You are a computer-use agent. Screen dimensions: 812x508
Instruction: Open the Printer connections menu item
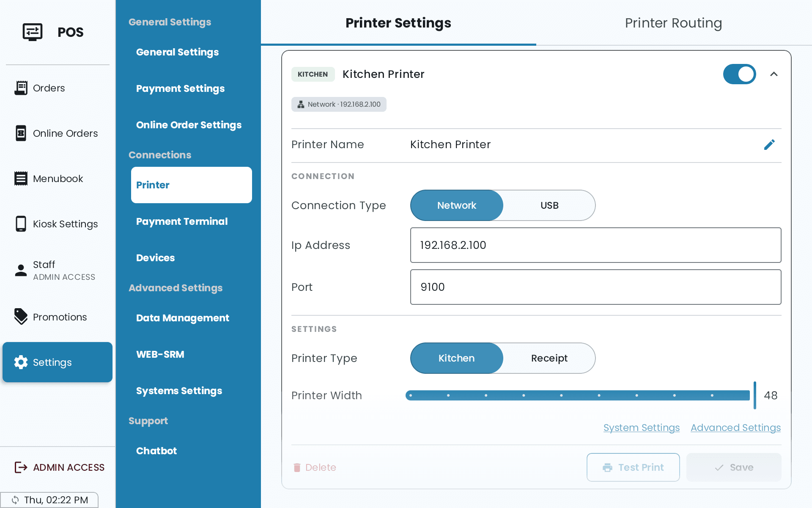pyautogui.click(x=192, y=185)
